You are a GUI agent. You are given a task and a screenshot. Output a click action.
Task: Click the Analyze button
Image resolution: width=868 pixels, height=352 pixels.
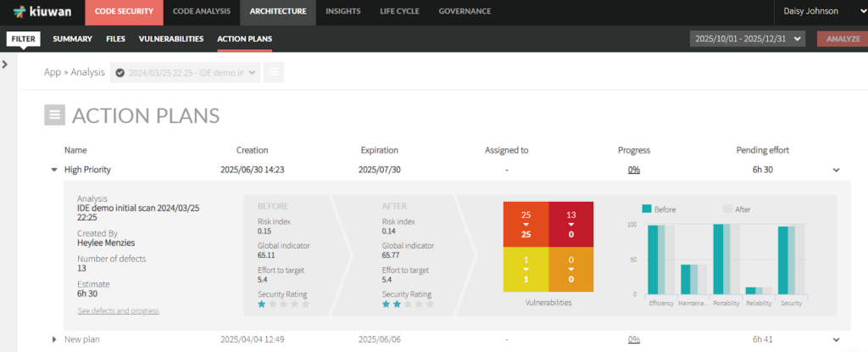[x=843, y=39]
